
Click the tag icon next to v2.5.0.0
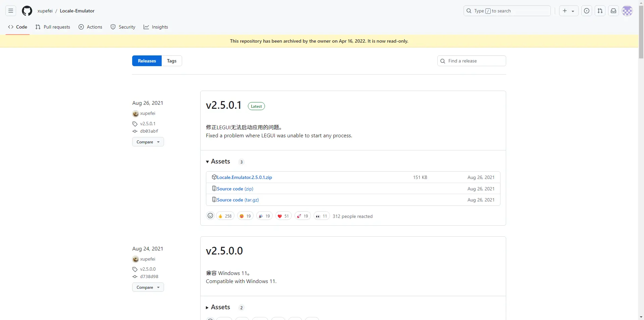[135, 269]
